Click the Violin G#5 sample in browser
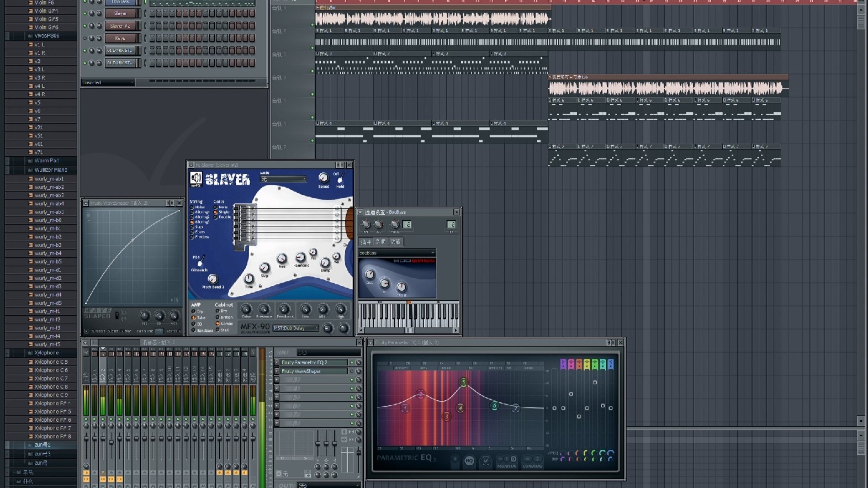The height and width of the screenshot is (488, 868). [46, 19]
